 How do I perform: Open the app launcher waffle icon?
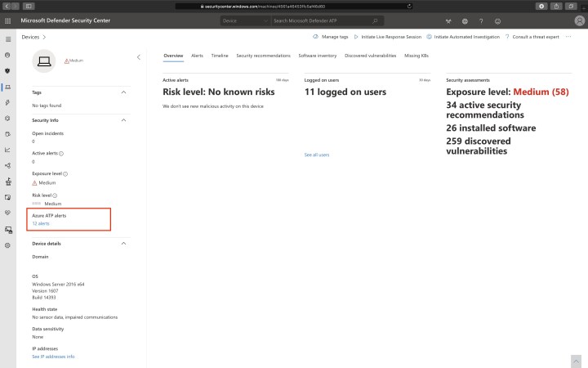coord(8,20)
